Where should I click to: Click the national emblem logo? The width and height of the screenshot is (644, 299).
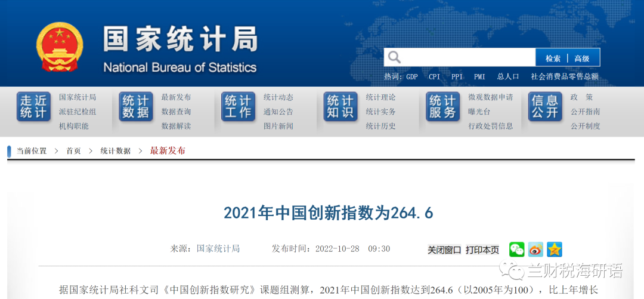(60, 47)
